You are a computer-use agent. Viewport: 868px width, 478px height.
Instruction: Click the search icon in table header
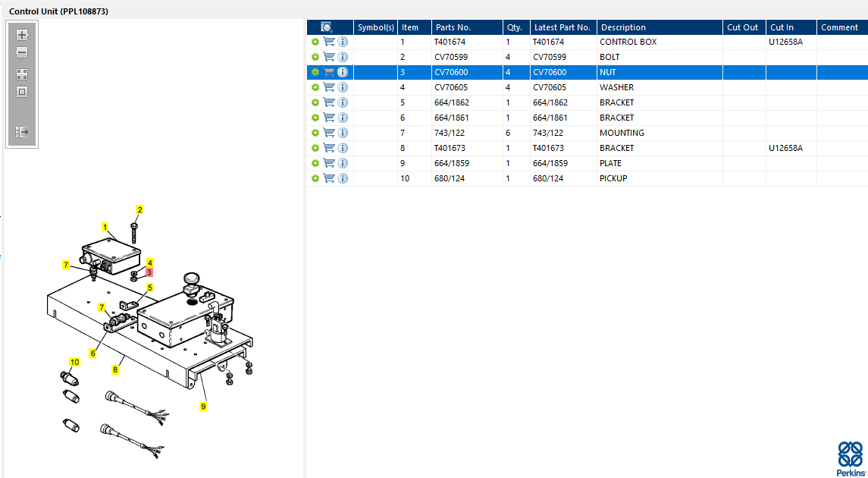point(327,27)
